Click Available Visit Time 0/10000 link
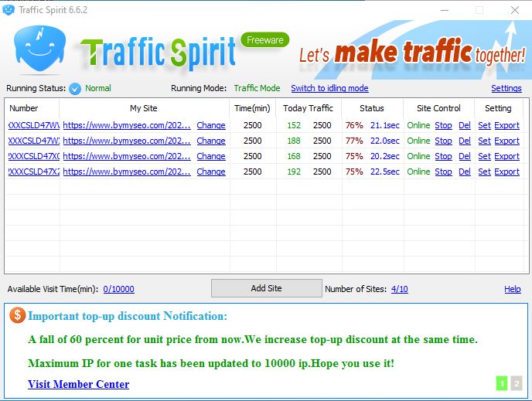Viewport: 532px width, 401px height. (x=119, y=289)
